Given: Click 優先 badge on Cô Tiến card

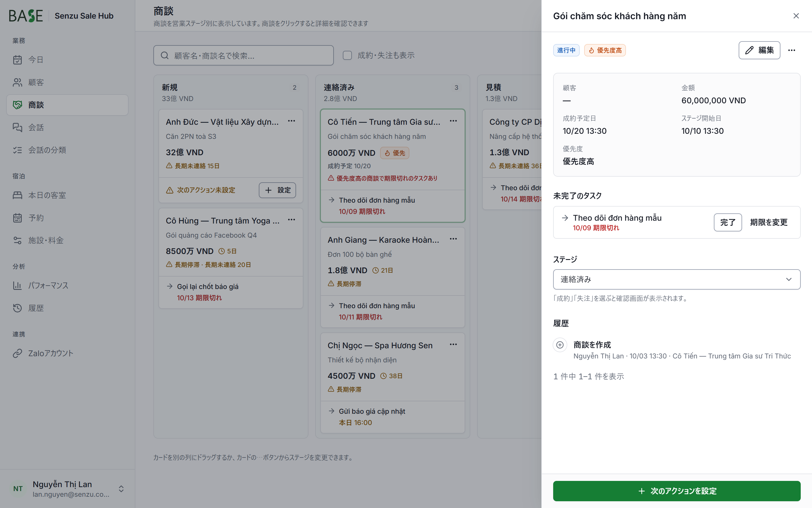Looking at the screenshot, I should (x=395, y=153).
